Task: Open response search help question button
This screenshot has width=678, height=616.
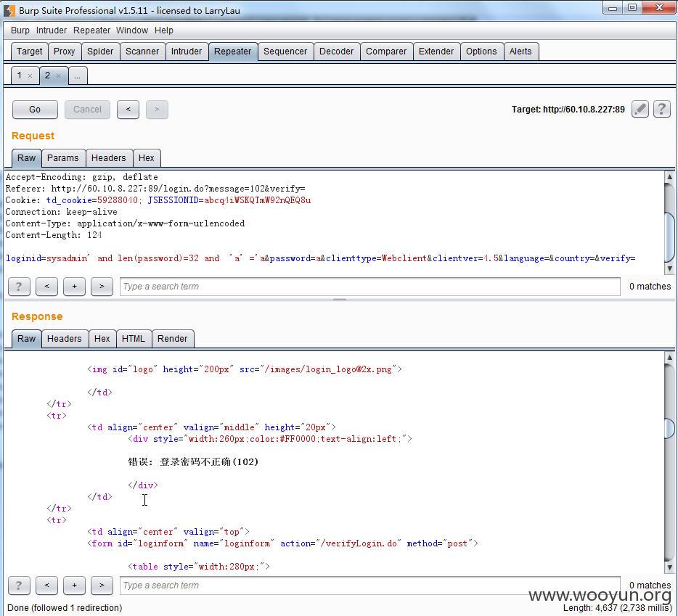Action: point(19,586)
